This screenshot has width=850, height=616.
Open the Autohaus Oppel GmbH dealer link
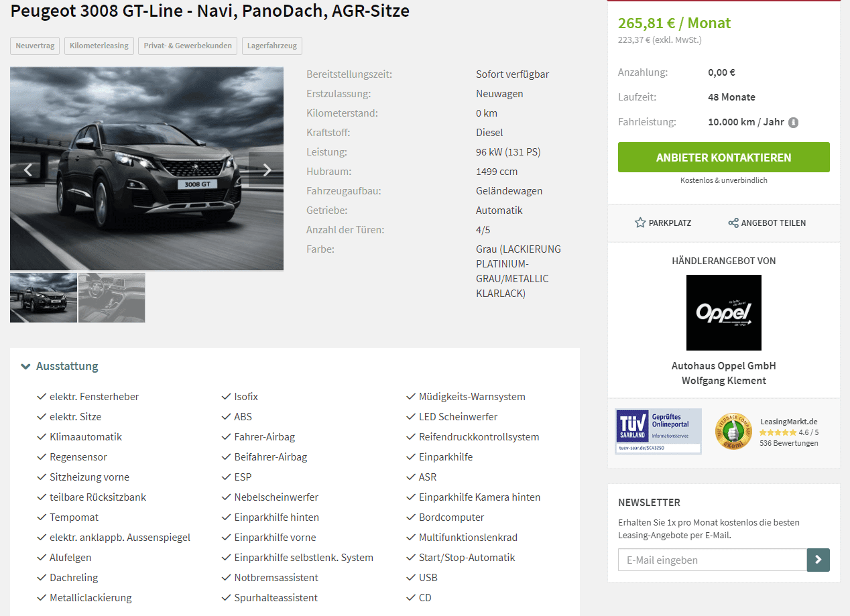(724, 366)
